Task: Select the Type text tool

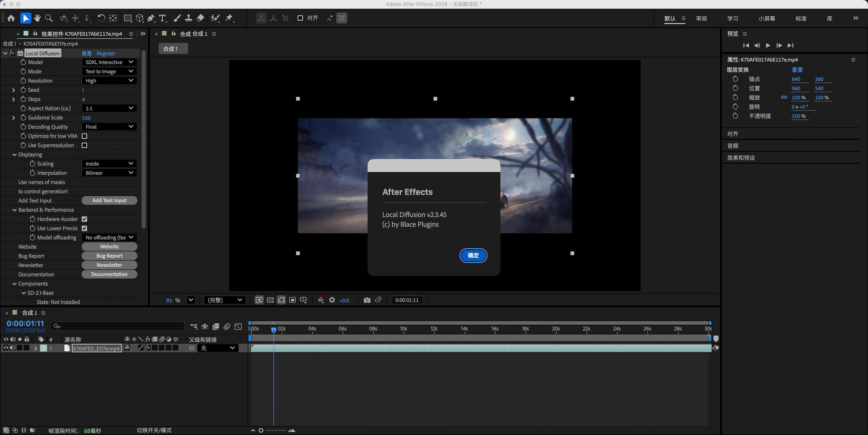Action: (x=163, y=18)
